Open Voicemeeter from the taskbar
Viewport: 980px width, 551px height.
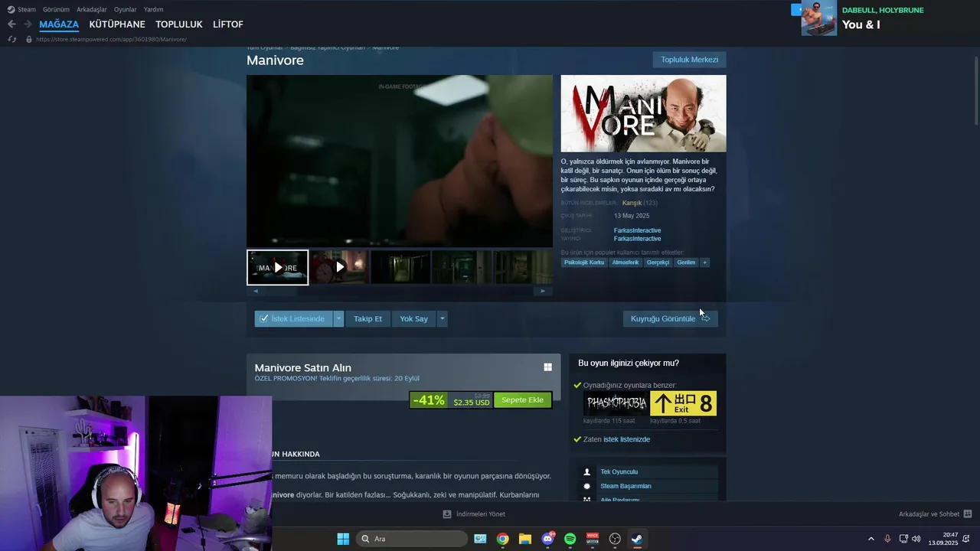point(592,539)
